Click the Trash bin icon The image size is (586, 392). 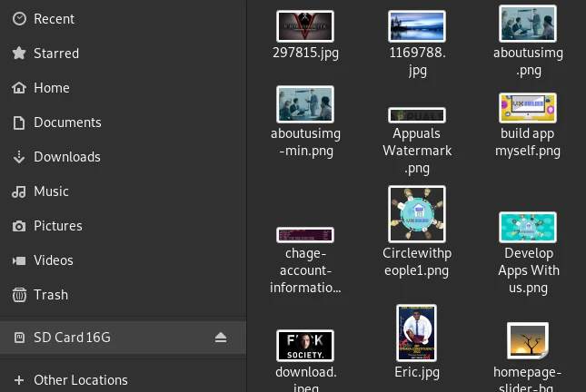[x=19, y=295]
